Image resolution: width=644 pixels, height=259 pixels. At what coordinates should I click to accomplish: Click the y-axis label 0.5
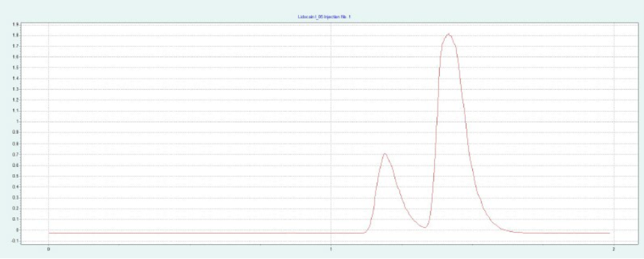tap(16, 176)
